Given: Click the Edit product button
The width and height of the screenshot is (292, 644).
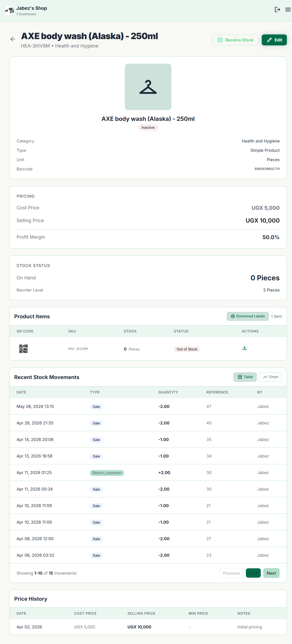Looking at the screenshot, I should pos(274,40).
